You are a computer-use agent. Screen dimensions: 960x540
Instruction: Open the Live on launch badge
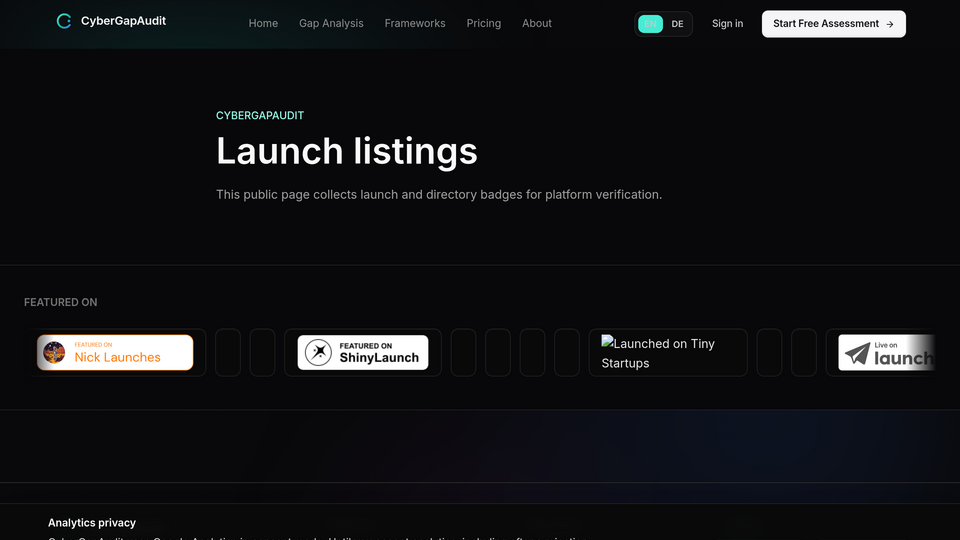pos(887,352)
